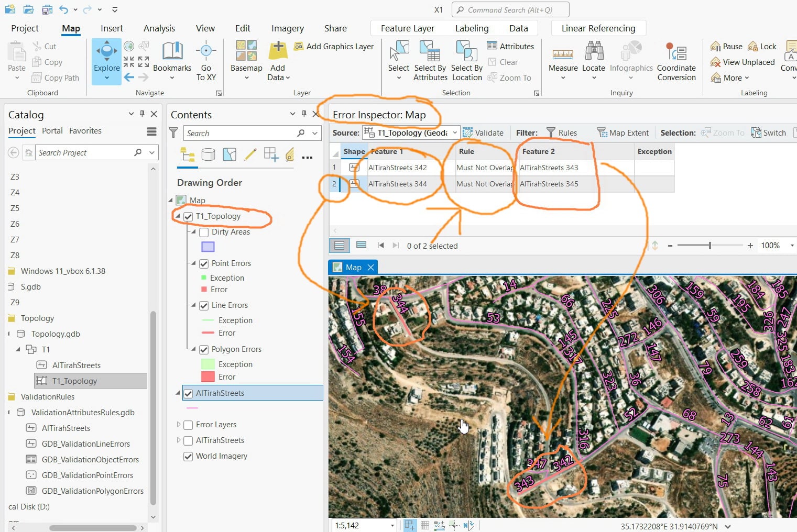Click the Map Extent filter button

click(x=623, y=132)
